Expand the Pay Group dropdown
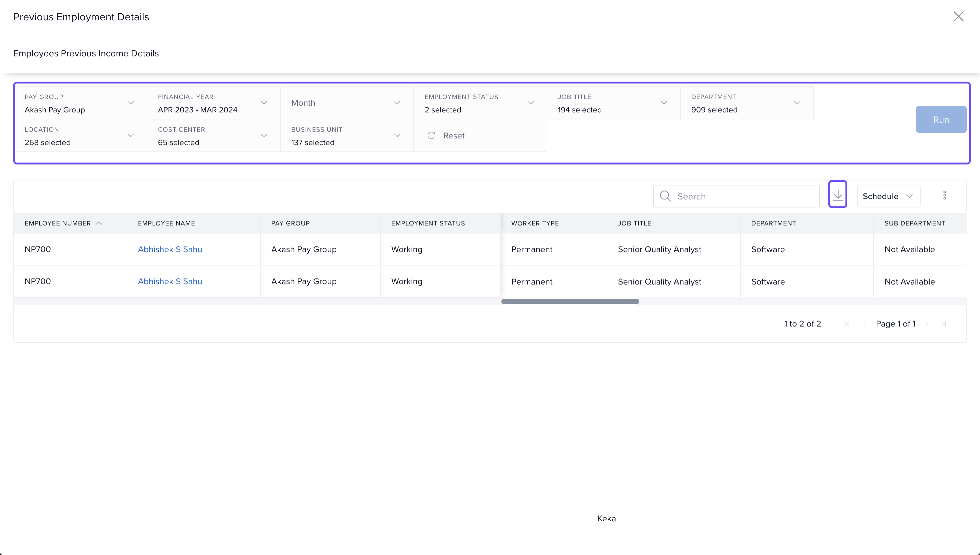Screen dimensions: 980x555 click(x=131, y=103)
